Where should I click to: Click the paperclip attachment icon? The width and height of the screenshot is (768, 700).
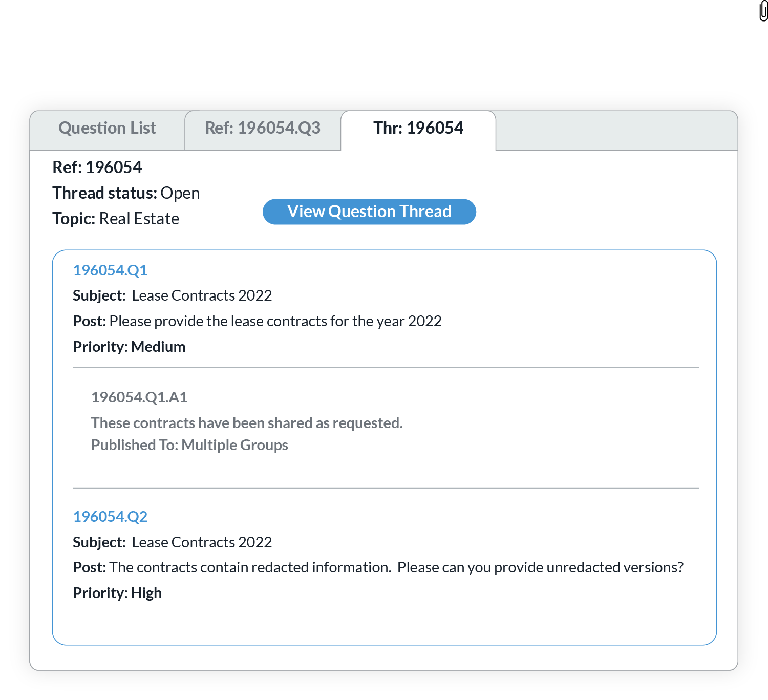(763, 11)
